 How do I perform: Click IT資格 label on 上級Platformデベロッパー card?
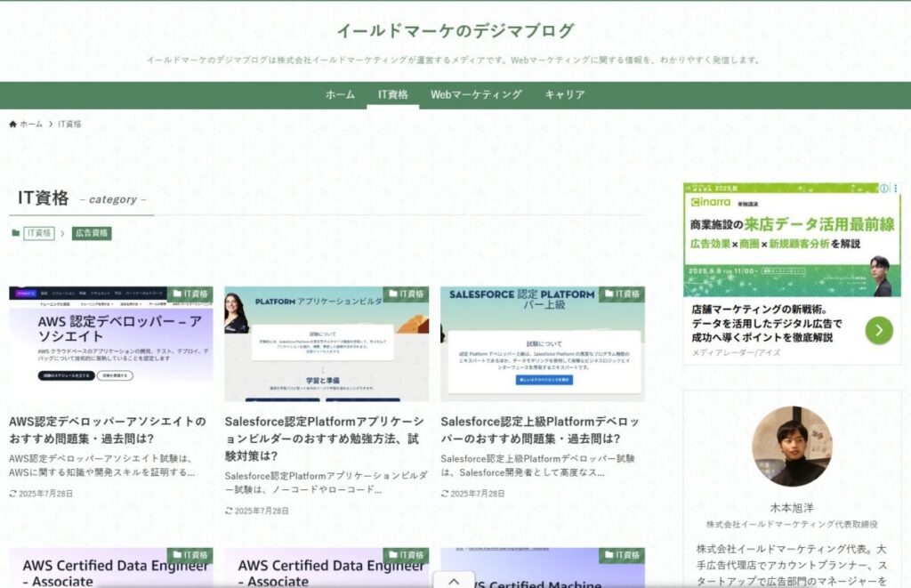pyautogui.click(x=622, y=294)
